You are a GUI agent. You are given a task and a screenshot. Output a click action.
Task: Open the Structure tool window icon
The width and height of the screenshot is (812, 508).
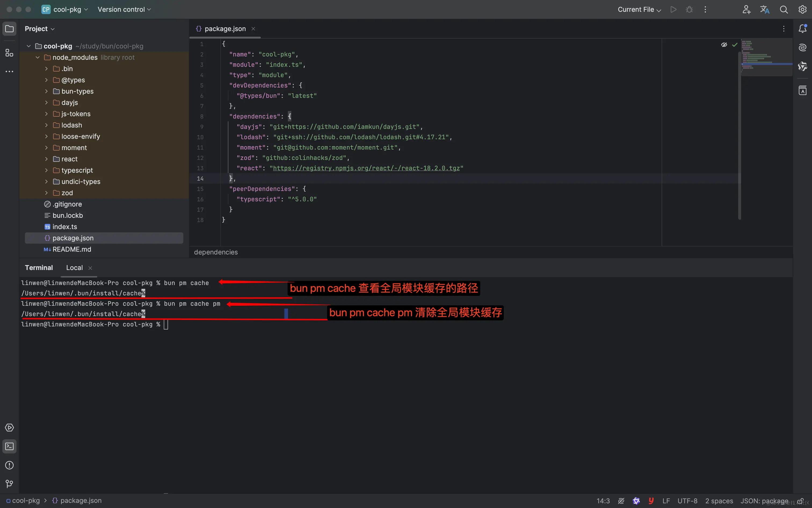click(x=9, y=53)
